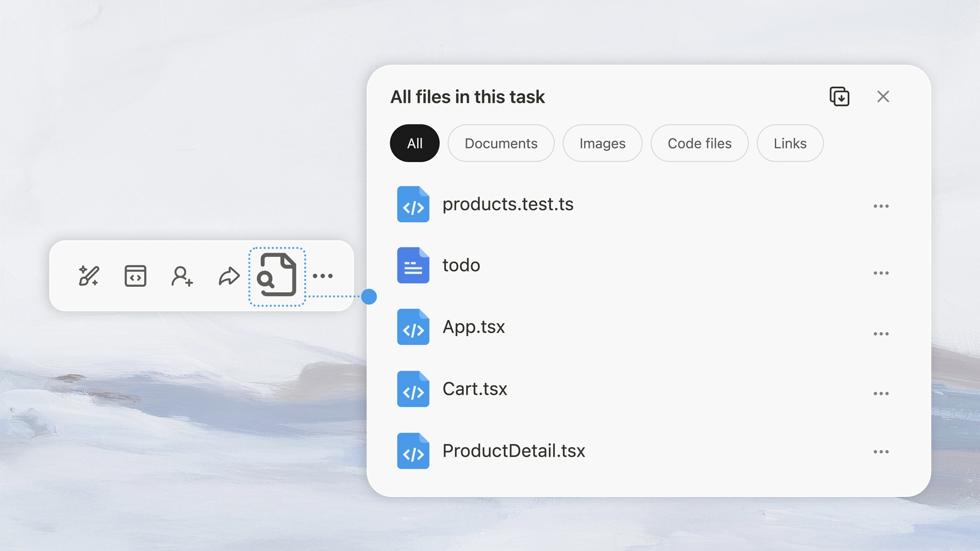The image size is (980, 551).
Task: Click the share arrow icon
Action: pos(229,276)
